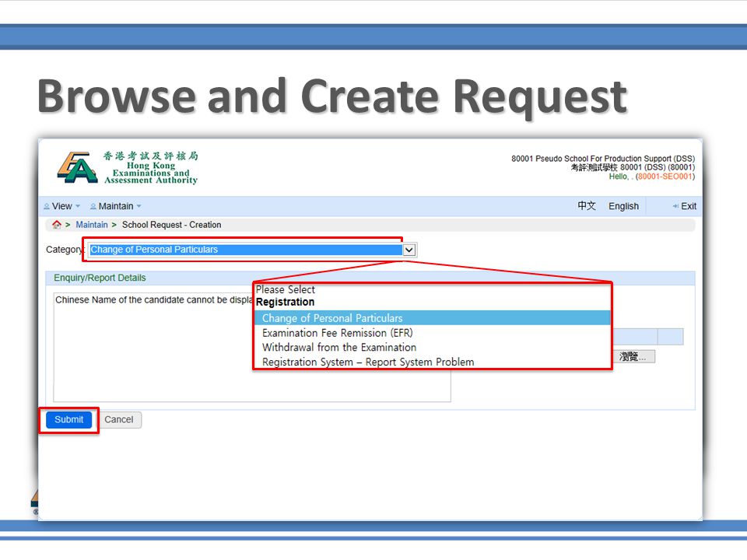Click the HKEAA logo
This screenshot has width=747, height=560.
point(127,168)
